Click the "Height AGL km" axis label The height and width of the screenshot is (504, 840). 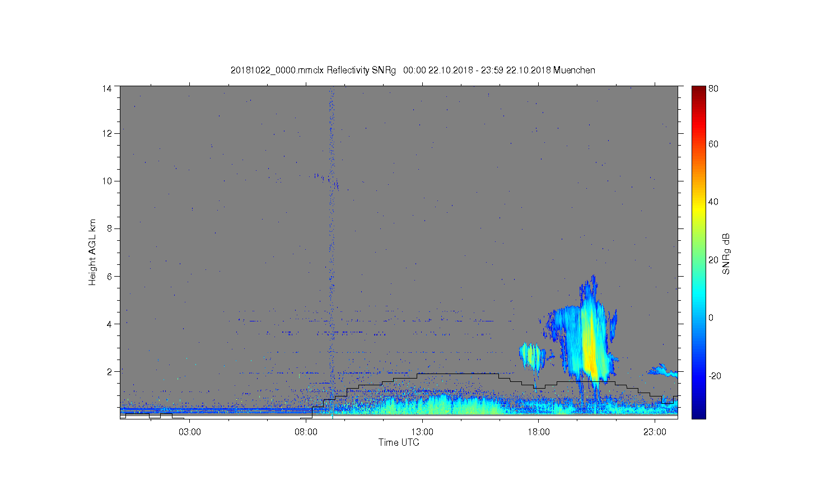pyautogui.click(x=92, y=252)
